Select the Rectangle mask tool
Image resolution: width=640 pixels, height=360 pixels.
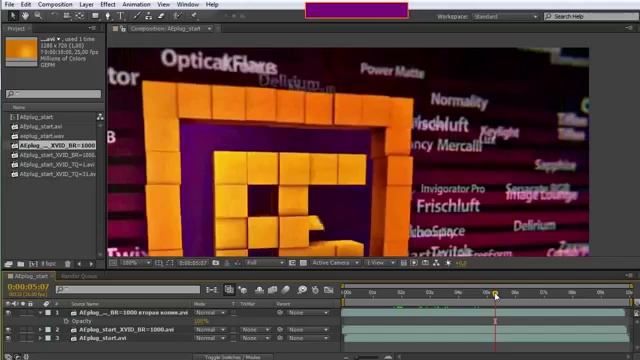click(95, 16)
